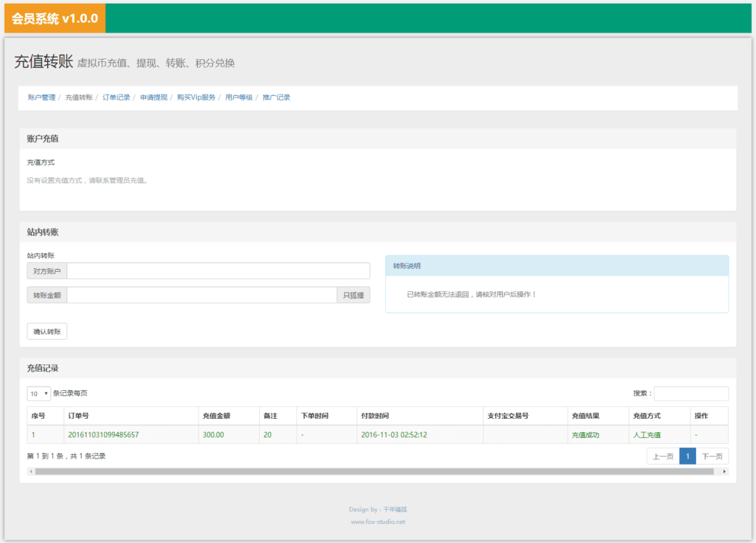The image size is (756, 543).
Task: Click the 会员系统 v1.0.0 logo
Action: 55,18
